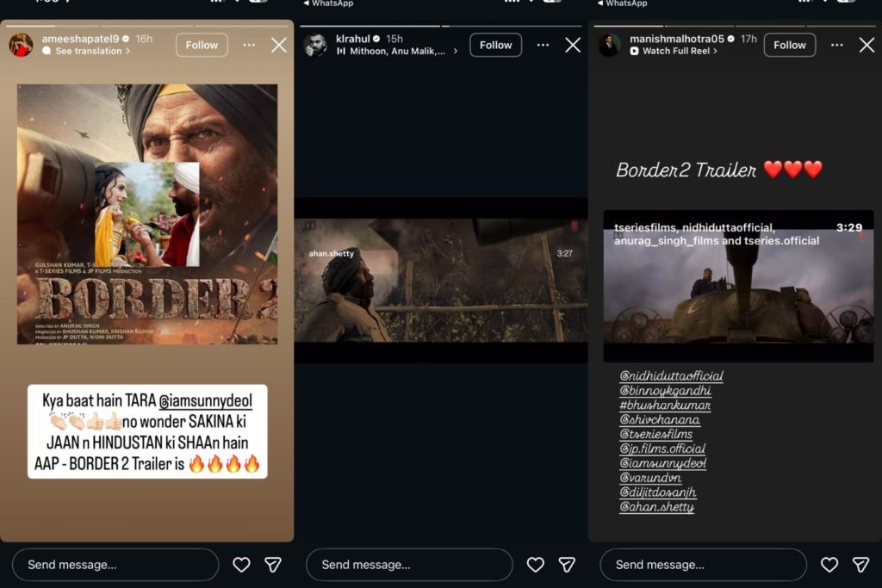Open more options on manishmalhotra05's story

pyautogui.click(x=836, y=45)
